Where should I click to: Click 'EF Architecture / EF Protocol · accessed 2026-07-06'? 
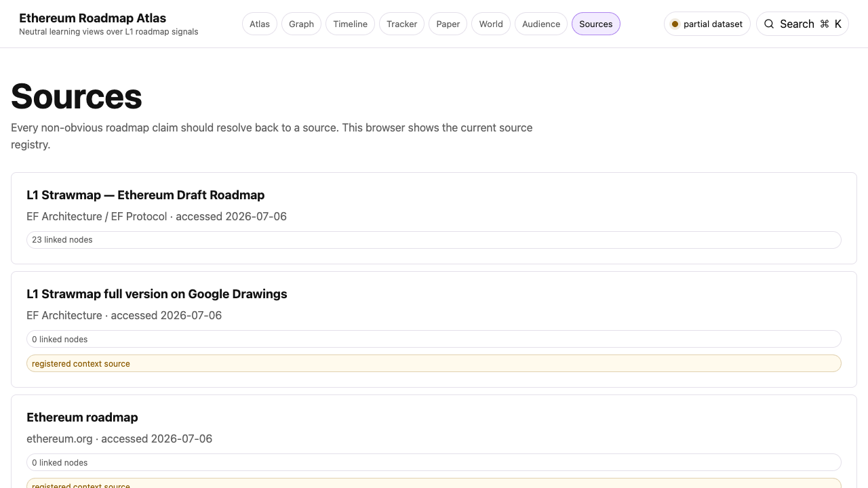[157, 217]
